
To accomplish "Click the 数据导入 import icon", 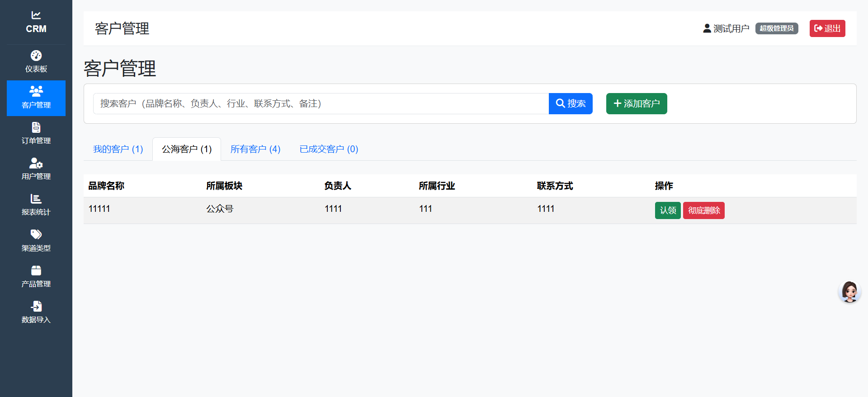I will tap(36, 306).
